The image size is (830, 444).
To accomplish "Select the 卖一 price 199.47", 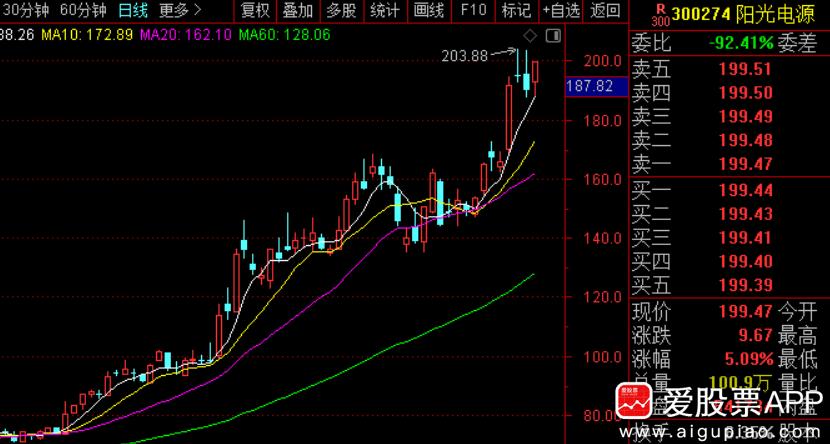I will (x=746, y=164).
